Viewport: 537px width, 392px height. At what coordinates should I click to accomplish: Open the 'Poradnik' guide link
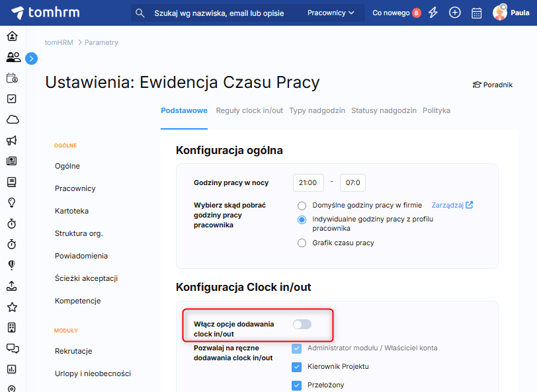492,85
